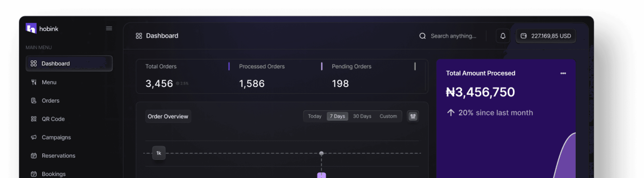Screen dimensions: 644x178
Task: Select the Orders icon in sidebar
Action: coord(34,100)
